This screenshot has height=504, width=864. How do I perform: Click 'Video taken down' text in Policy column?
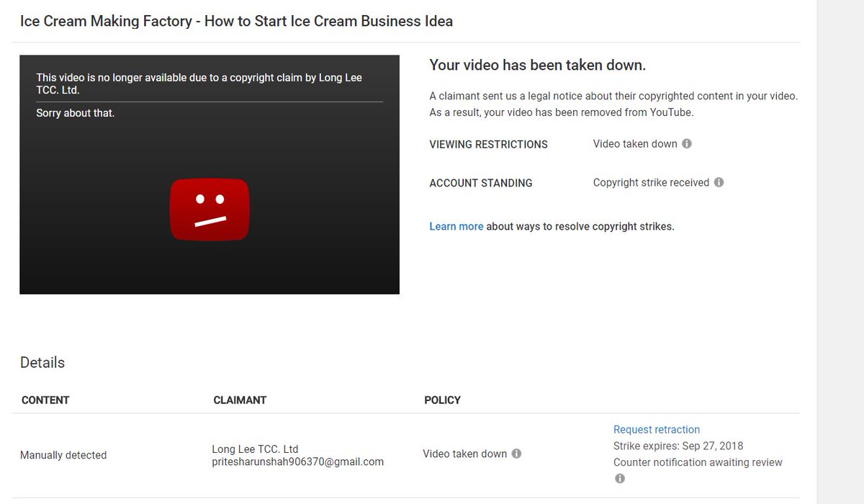(465, 454)
